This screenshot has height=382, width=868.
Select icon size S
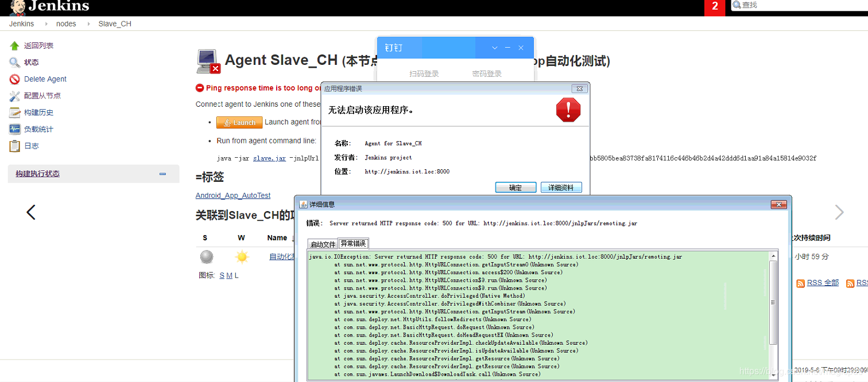222,276
